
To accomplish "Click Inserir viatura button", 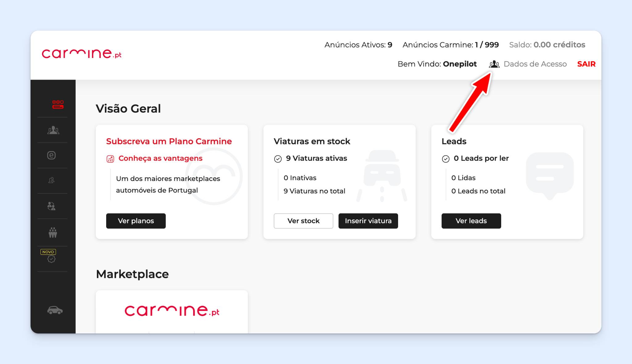I will point(368,221).
